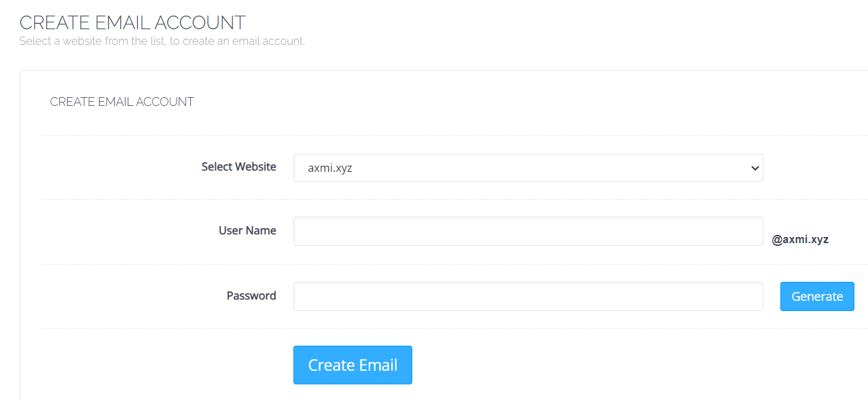Click the dashed divider under the panel heading

[x=448, y=135]
